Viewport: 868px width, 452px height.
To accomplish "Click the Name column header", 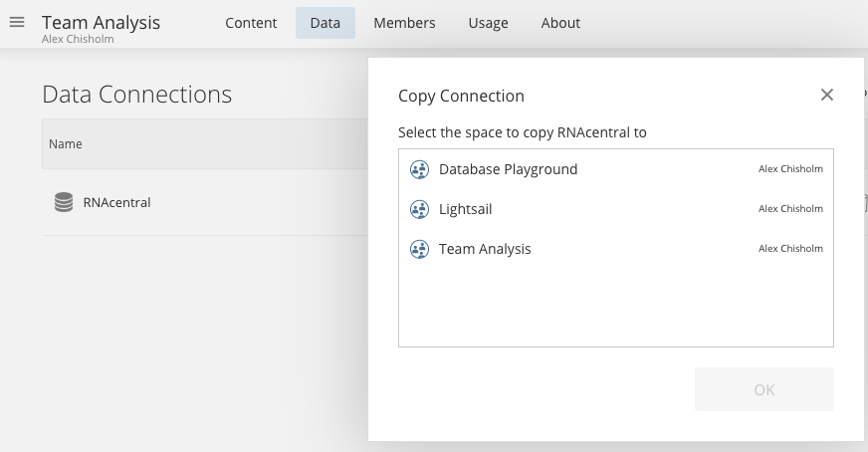I will pyautogui.click(x=66, y=144).
